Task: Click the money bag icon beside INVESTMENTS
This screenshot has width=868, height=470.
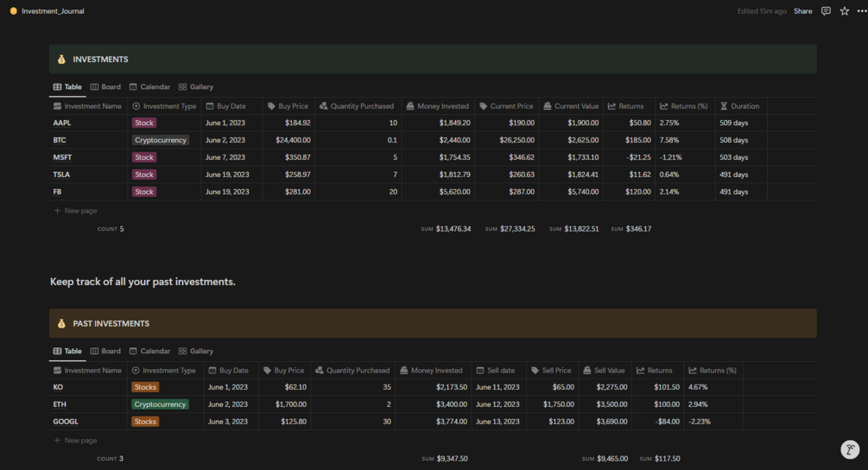Action: 61,60
